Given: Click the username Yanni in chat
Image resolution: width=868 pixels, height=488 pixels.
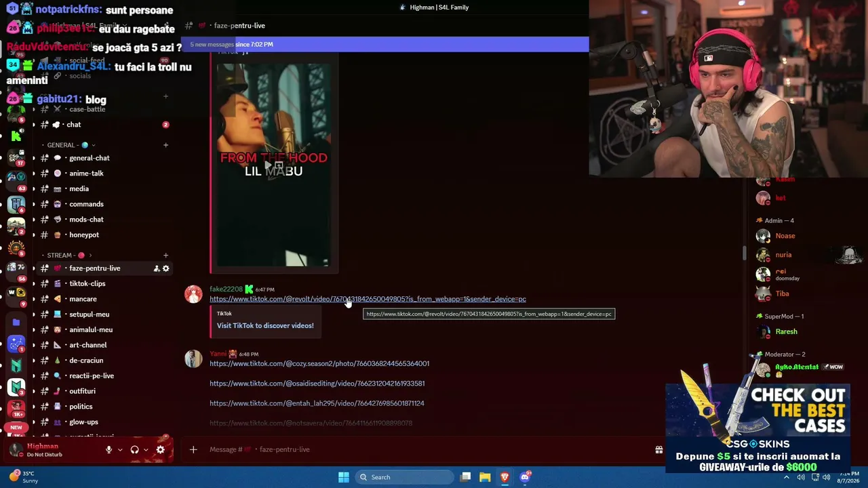Looking at the screenshot, I should 218,354.
